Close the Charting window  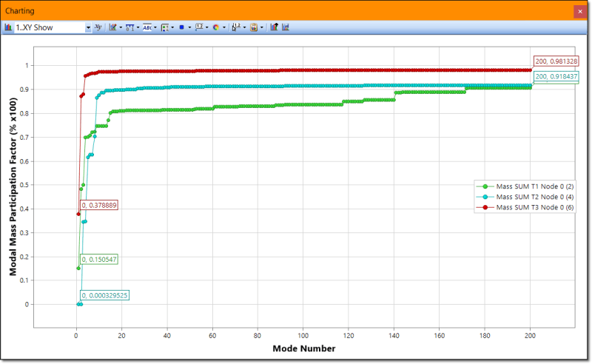tap(580, 11)
